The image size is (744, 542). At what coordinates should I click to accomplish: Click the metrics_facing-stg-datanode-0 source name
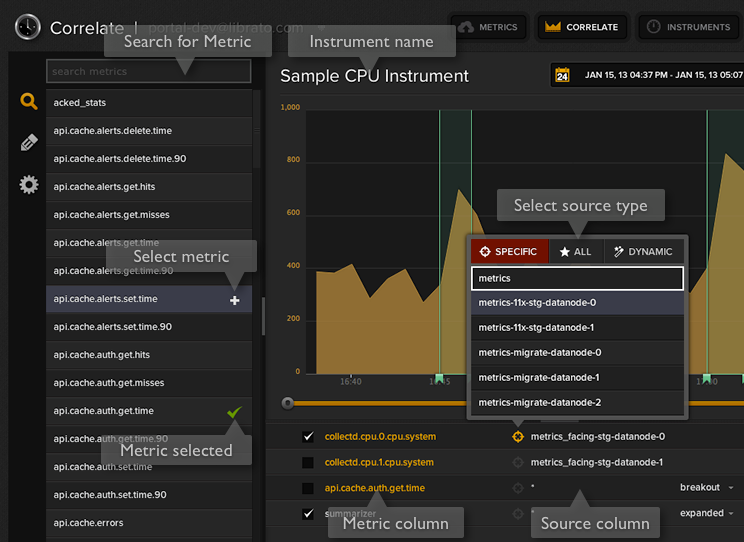pos(598,437)
